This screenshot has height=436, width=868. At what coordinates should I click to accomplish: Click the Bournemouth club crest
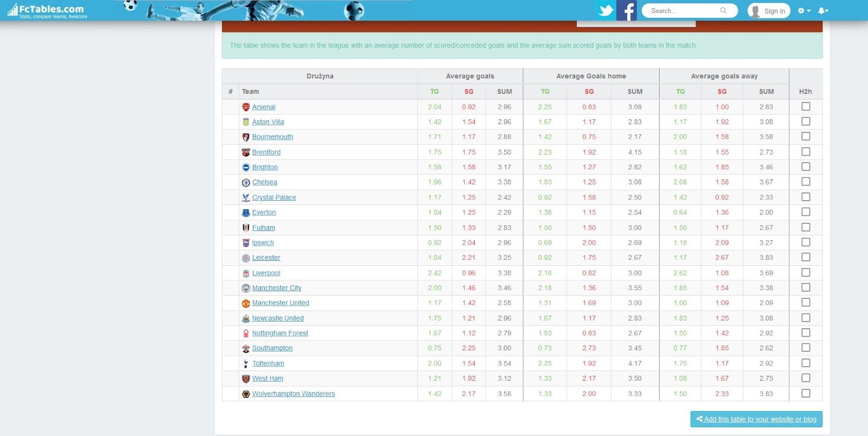(246, 137)
